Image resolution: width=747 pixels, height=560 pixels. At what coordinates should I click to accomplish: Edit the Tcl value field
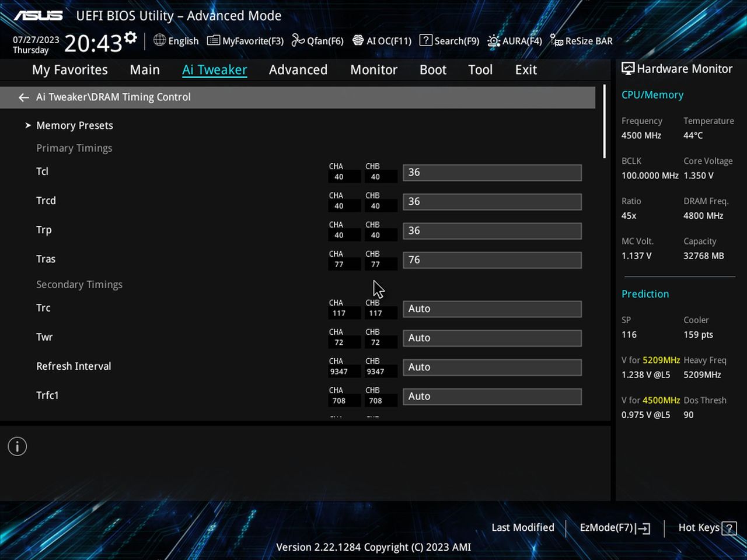click(x=492, y=173)
